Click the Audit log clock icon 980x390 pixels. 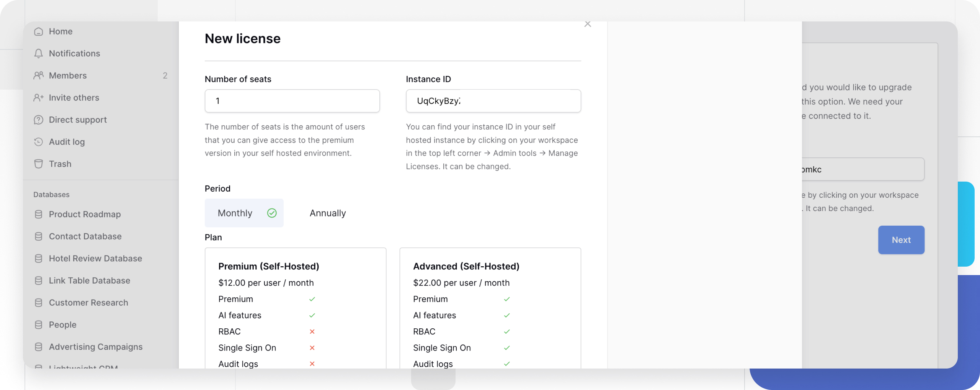[38, 142]
